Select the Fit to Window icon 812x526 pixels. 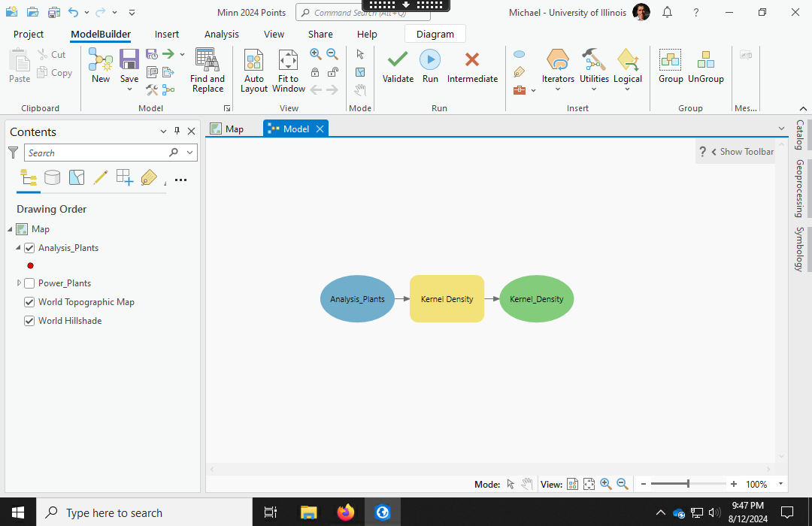pyautogui.click(x=289, y=60)
